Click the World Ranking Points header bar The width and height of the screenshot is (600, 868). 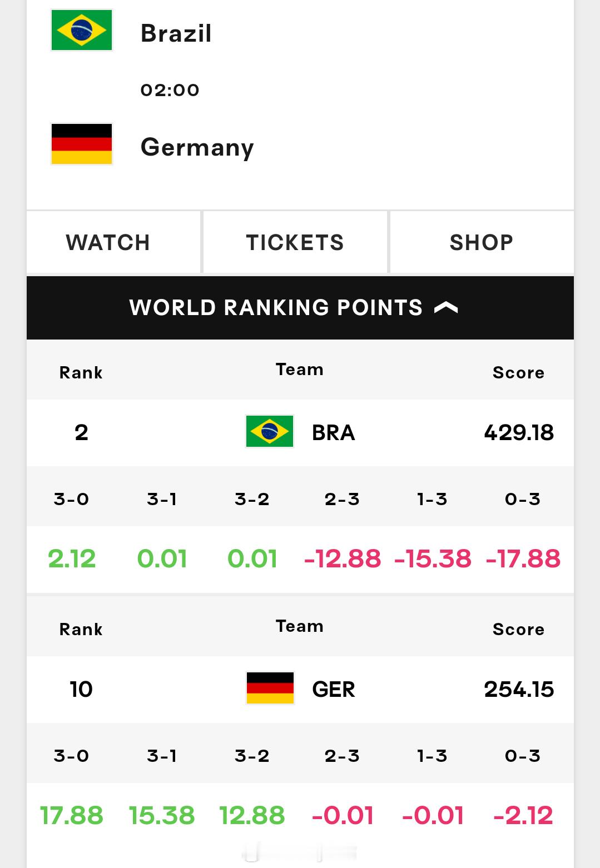pyautogui.click(x=300, y=308)
